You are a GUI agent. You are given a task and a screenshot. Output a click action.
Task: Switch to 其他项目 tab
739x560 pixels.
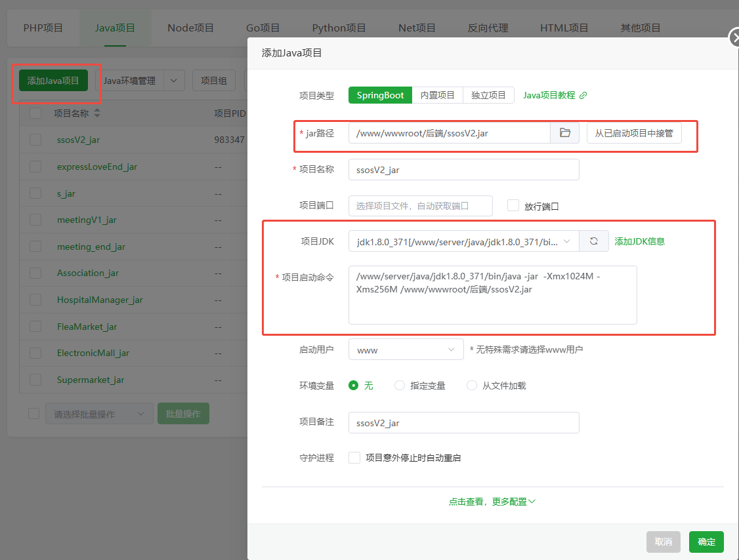point(640,28)
